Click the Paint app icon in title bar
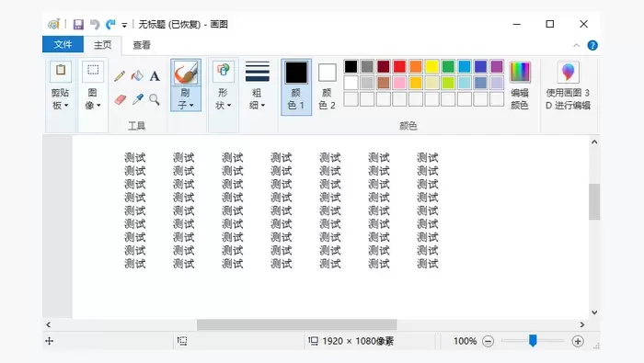 [53, 24]
